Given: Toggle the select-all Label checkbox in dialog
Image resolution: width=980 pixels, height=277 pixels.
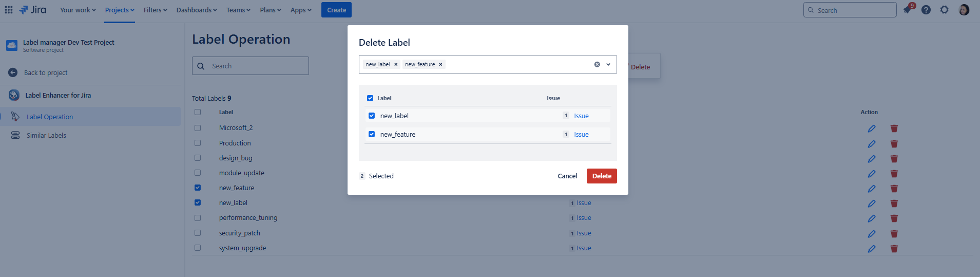Looking at the screenshot, I should (370, 98).
